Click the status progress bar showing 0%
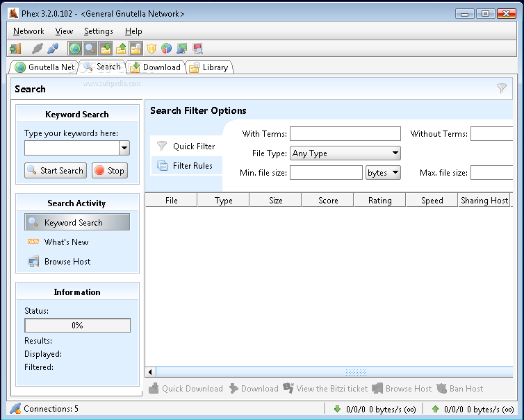Viewport: 524px width, 420px height. (x=77, y=325)
